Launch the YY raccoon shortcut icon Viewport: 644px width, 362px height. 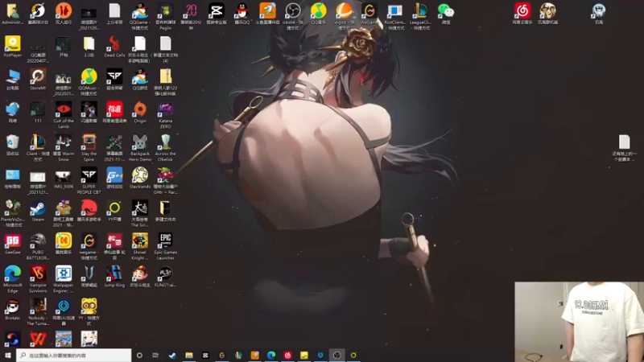point(89,306)
